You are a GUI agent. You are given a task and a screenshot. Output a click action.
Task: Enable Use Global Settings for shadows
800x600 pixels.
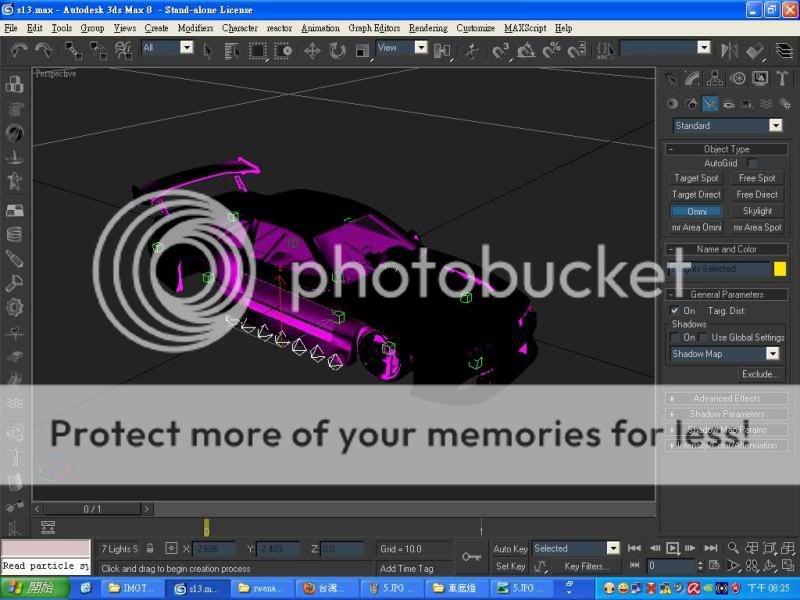pyautogui.click(x=704, y=338)
